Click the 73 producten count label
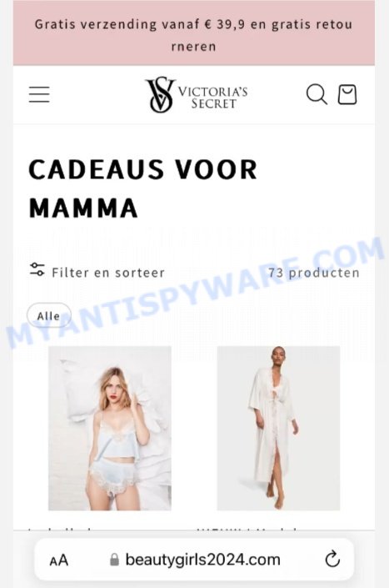 click(314, 273)
